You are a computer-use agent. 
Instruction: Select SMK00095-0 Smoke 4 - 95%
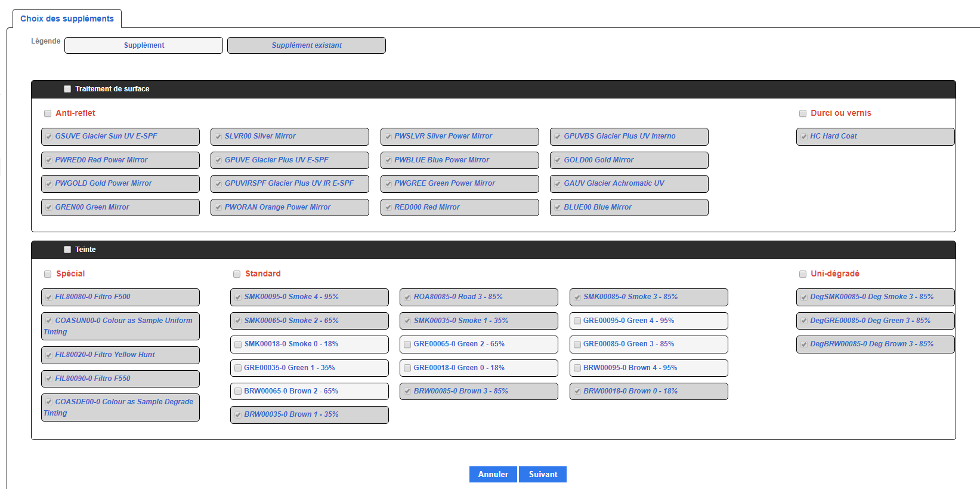(x=310, y=297)
